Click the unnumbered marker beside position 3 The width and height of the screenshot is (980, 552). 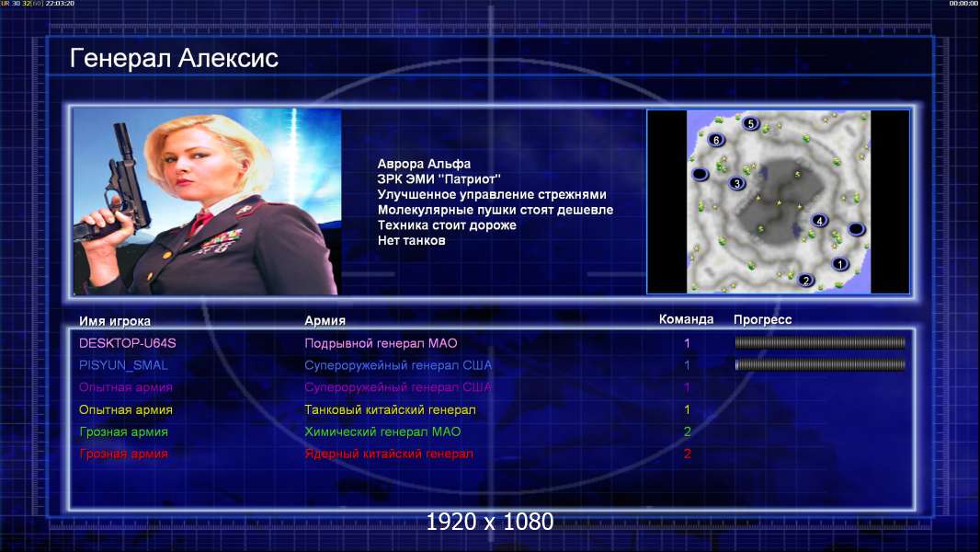[700, 174]
